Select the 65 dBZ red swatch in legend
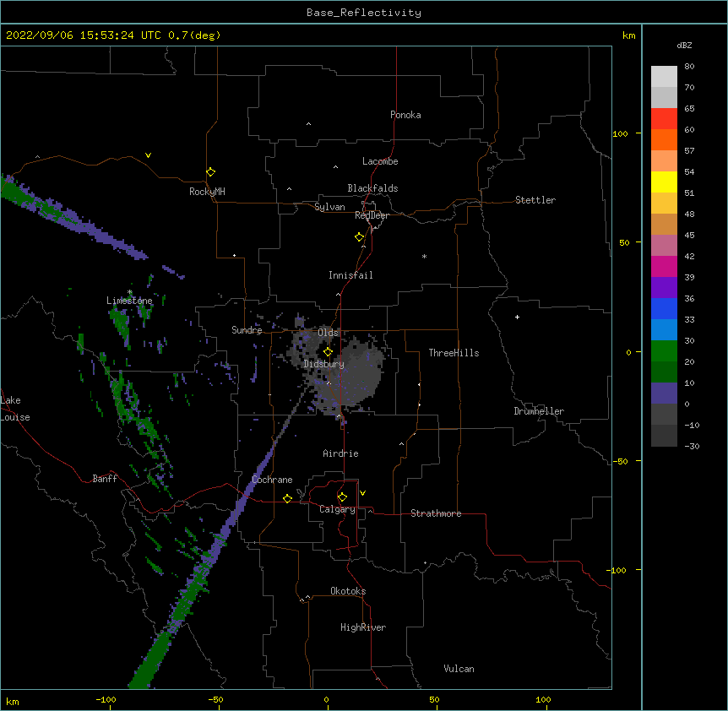The width and height of the screenshot is (728, 711). (664, 118)
